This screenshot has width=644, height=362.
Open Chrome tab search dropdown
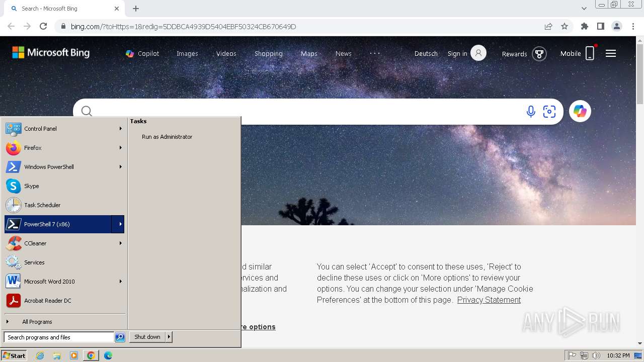(584, 9)
